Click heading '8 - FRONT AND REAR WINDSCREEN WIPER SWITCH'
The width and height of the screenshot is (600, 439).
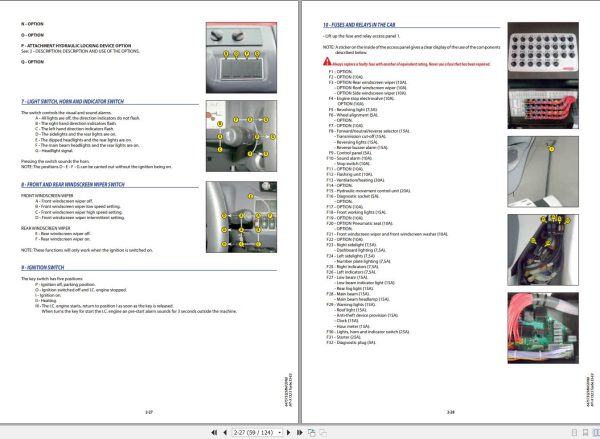pos(73,184)
